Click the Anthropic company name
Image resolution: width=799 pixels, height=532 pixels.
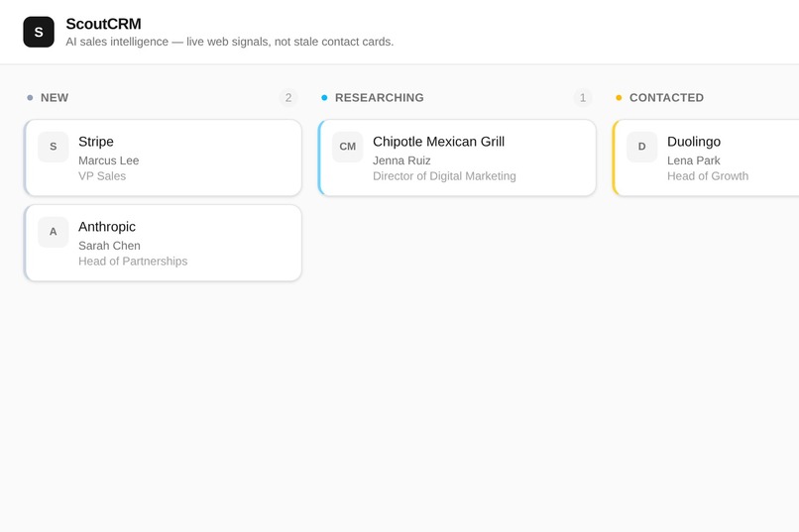pos(107,227)
